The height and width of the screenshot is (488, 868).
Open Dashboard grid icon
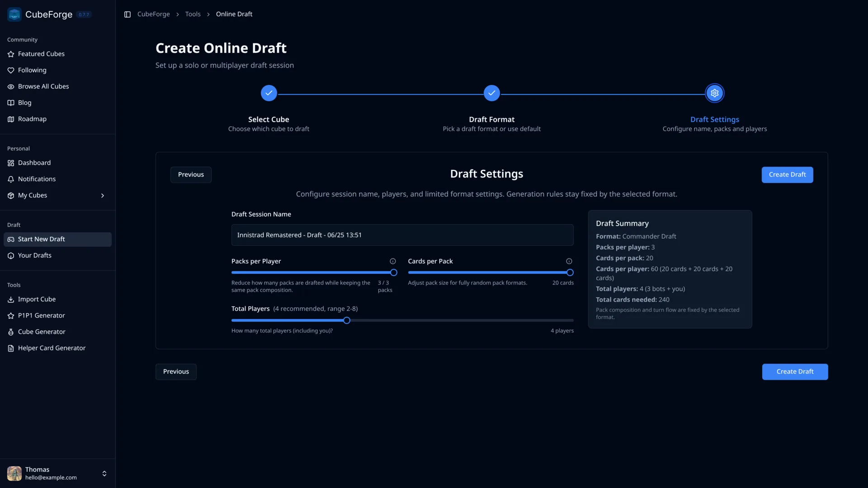11,163
